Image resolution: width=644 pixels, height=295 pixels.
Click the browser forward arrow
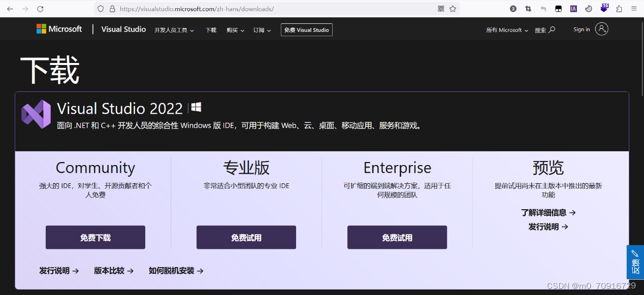click(x=25, y=9)
